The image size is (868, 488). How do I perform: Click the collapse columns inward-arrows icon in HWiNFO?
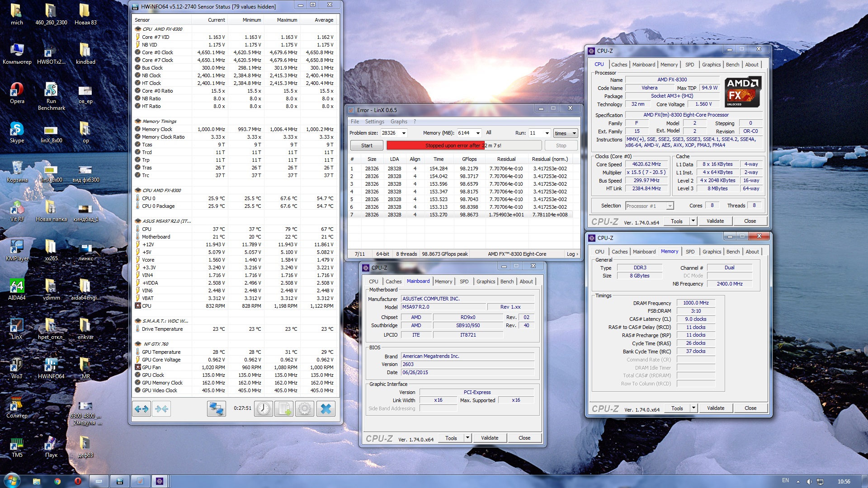(x=161, y=409)
